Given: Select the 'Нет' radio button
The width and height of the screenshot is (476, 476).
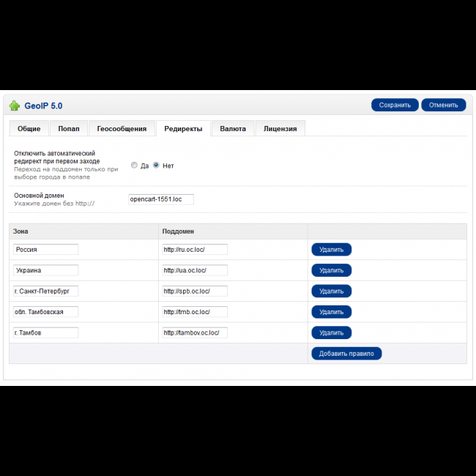Looking at the screenshot, I should (156, 166).
